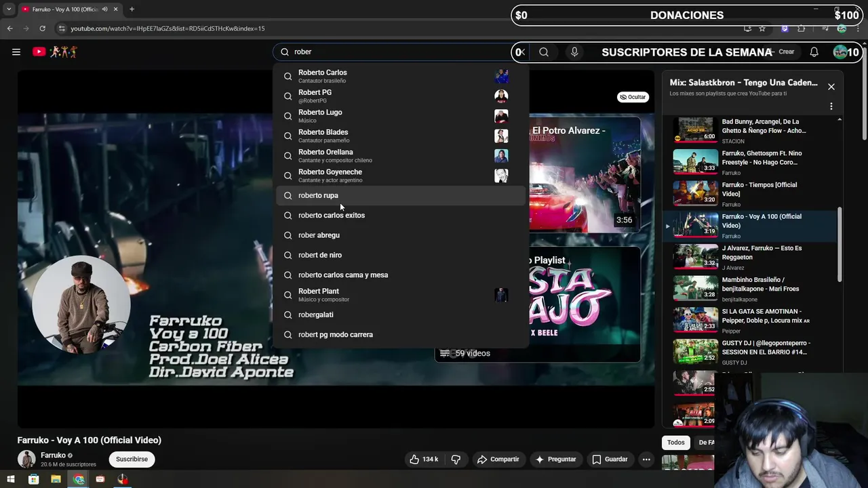Click the search magnifier button
Viewport: 868px width, 488px height.
pyautogui.click(x=544, y=52)
